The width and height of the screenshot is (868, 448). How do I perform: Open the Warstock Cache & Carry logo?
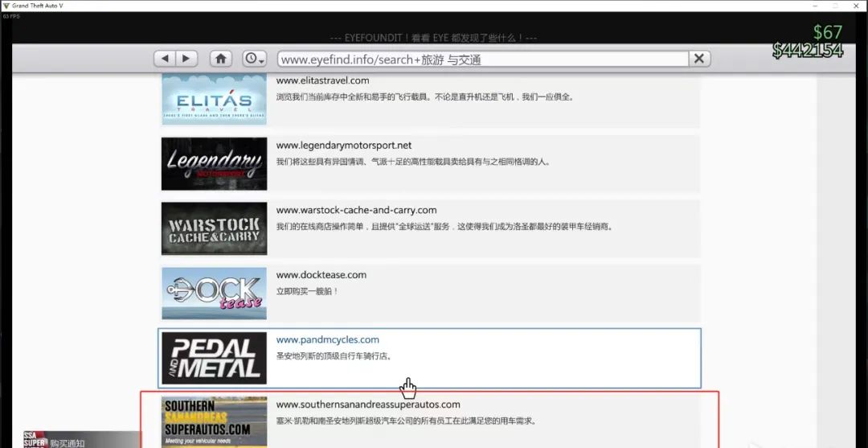click(215, 228)
